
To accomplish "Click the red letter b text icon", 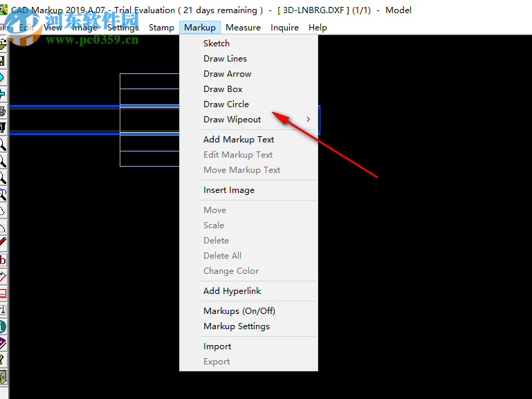I will (x=3, y=260).
